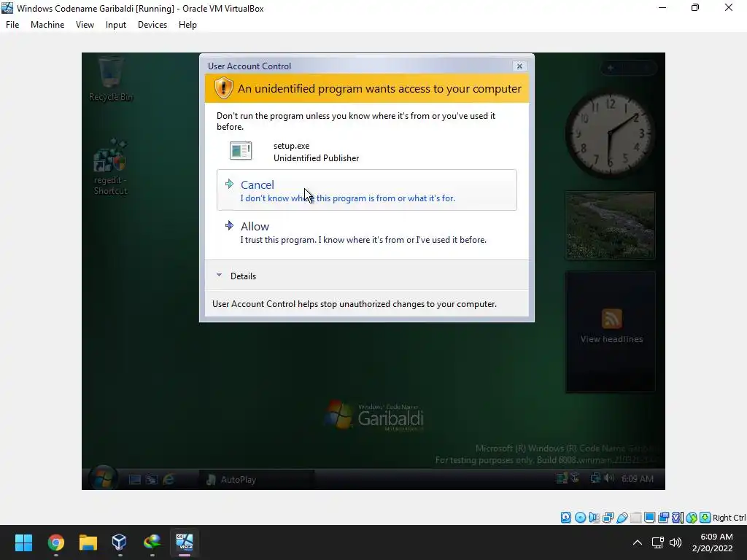Open the Machine menu

click(47, 25)
